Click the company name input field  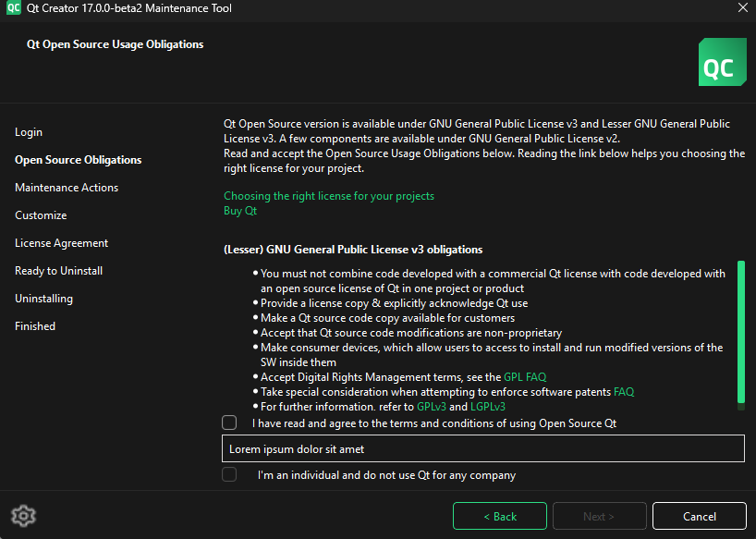pyautogui.click(x=483, y=448)
